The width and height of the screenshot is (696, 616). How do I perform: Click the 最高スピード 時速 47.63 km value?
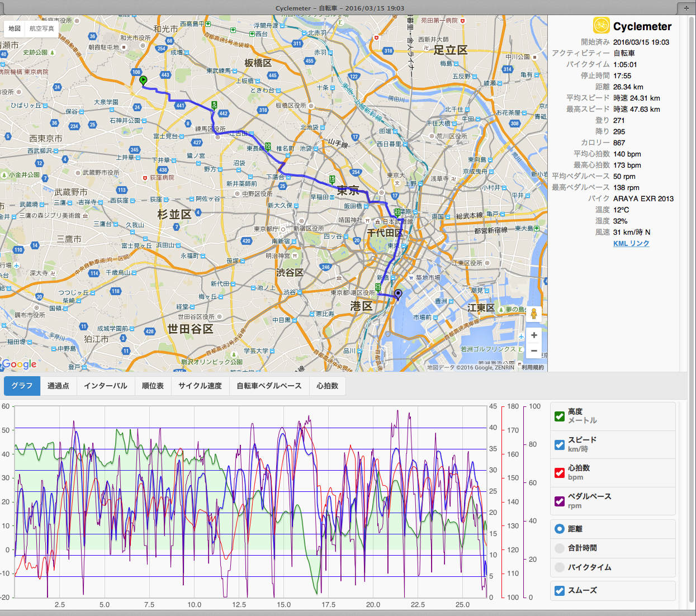tap(637, 109)
